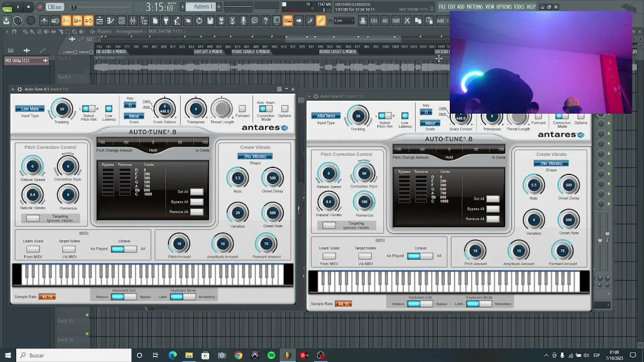Open Alto/Tenor Input Type dropdown in second Auto-Tune
The width and height of the screenshot is (644, 362).
click(326, 116)
